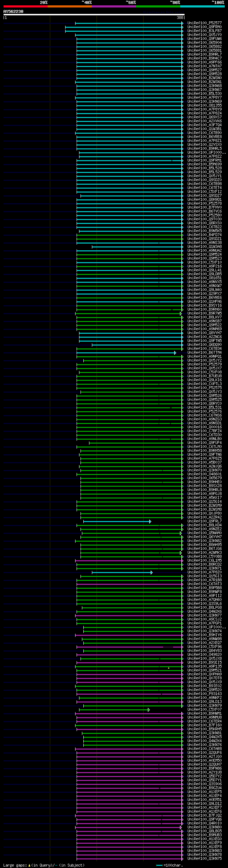Select hit label UniRef100_B8LKD4
The image size is (228, 868).
click(204, 525)
